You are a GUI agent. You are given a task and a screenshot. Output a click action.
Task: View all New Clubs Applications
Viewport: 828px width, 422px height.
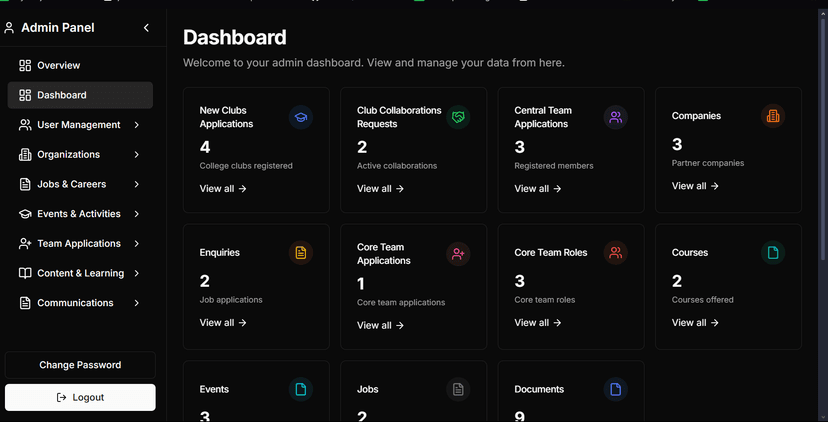click(x=223, y=189)
